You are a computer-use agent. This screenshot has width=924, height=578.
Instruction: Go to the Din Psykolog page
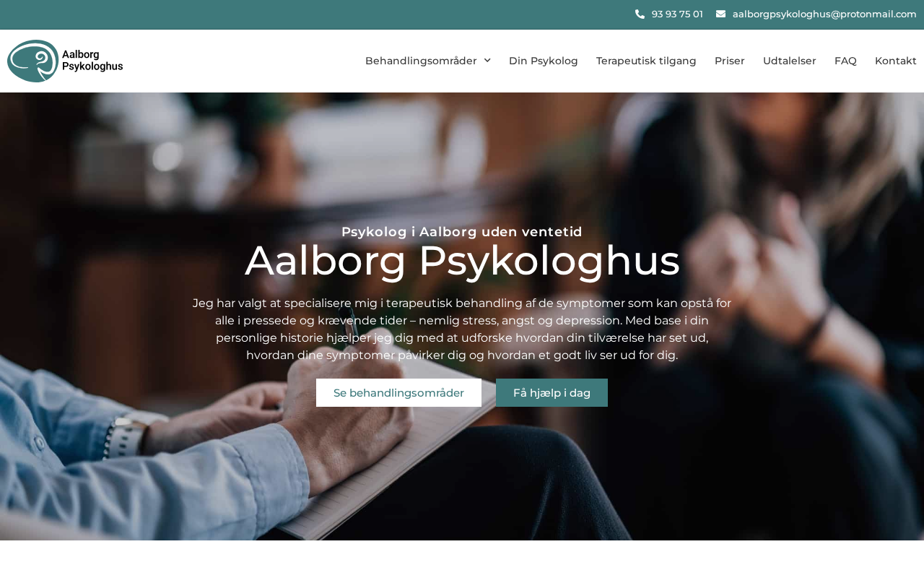coord(544,61)
